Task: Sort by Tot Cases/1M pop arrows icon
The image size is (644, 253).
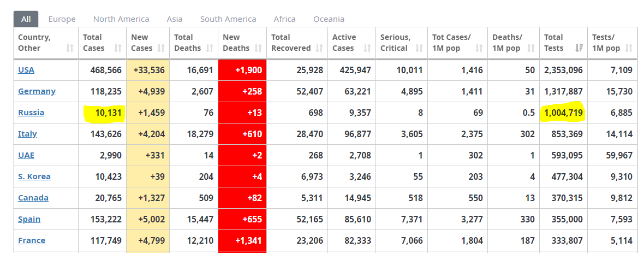Action: (479, 48)
